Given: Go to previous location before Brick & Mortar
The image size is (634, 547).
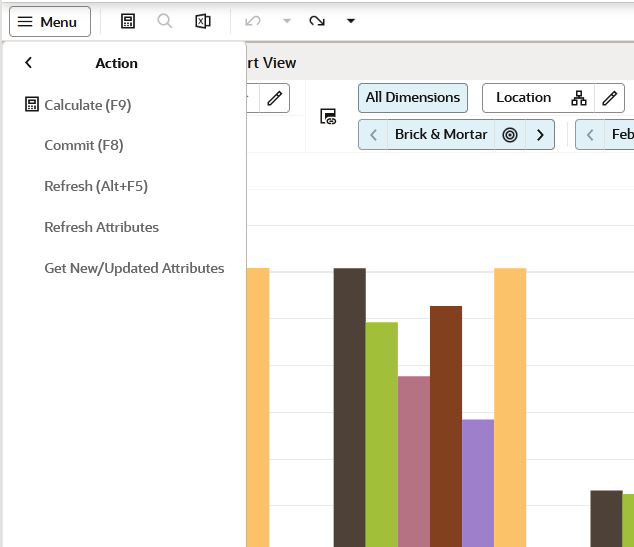Looking at the screenshot, I should click(x=373, y=135).
